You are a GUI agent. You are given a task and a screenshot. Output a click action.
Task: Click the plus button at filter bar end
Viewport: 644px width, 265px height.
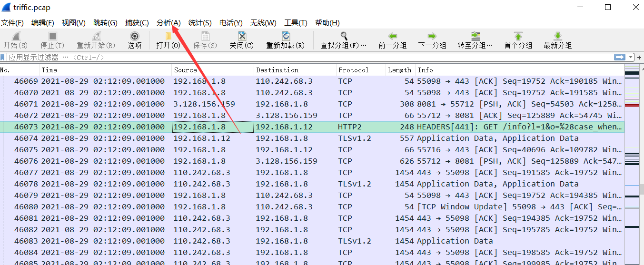click(639, 57)
